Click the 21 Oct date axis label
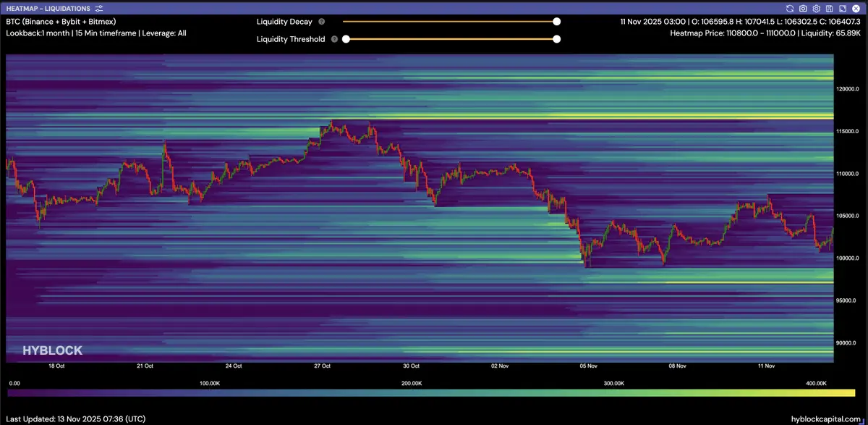Viewport: 868px width, 425px height. pos(145,366)
